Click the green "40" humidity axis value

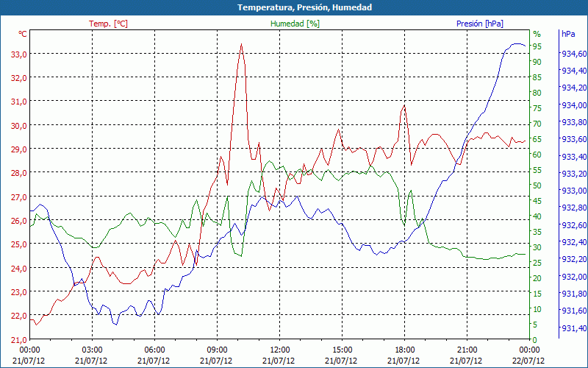pyautogui.click(x=537, y=216)
